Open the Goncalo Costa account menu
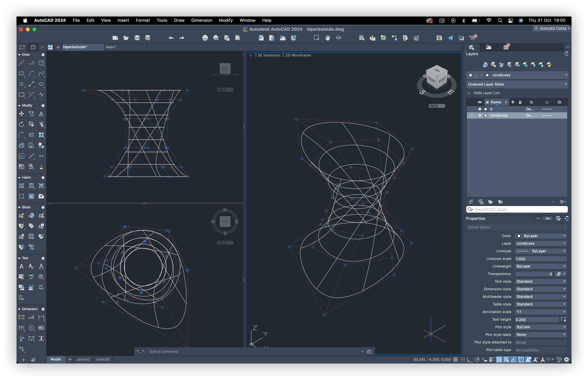The image size is (588, 380). click(551, 28)
